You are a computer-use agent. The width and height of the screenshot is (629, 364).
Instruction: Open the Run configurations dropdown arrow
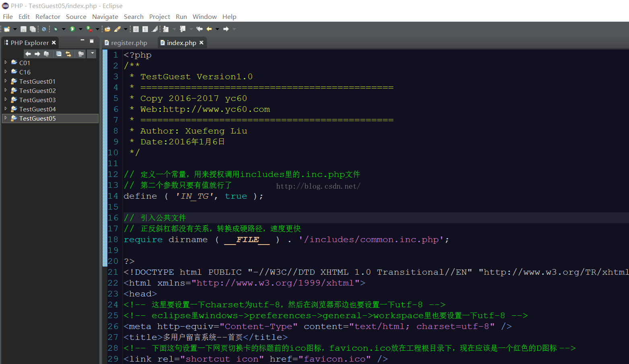(x=80, y=29)
